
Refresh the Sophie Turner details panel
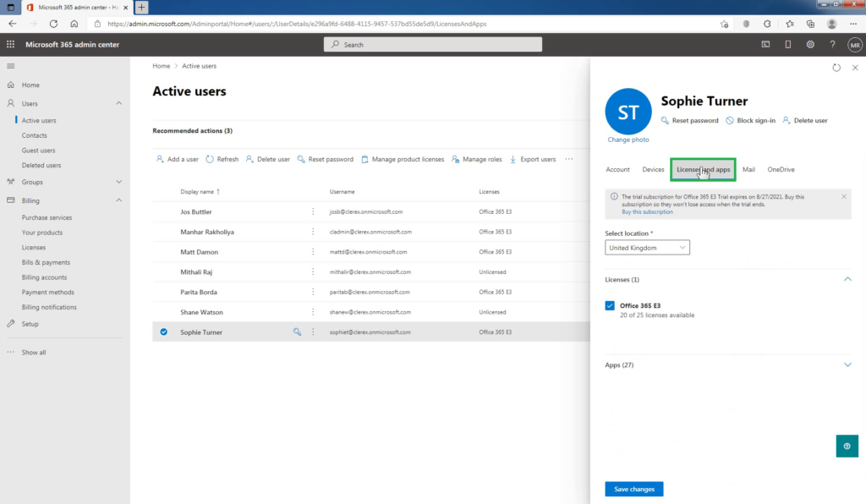point(836,68)
